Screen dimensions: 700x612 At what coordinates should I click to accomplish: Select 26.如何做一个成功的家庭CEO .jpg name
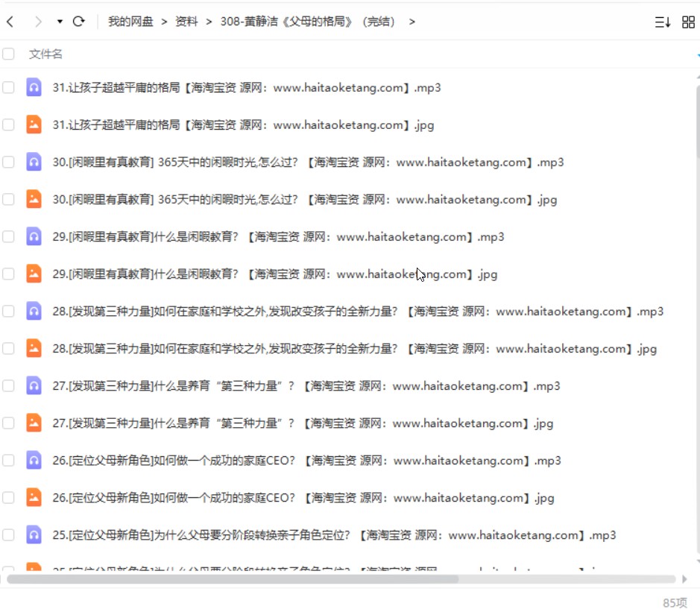(x=303, y=498)
